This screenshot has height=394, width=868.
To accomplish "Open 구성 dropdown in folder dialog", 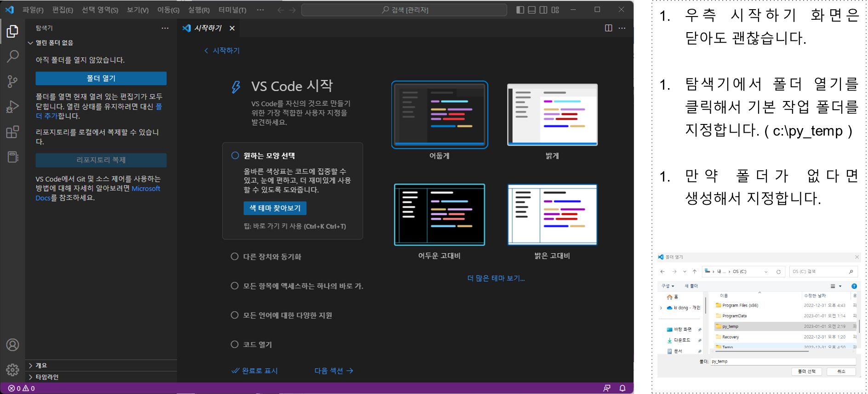I will (x=668, y=286).
